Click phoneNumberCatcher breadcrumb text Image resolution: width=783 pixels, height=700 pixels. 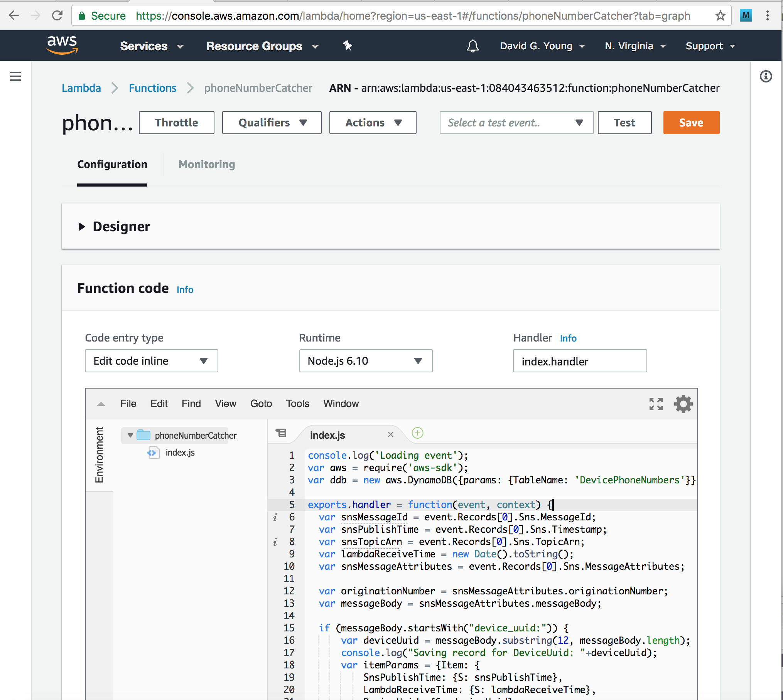pyautogui.click(x=258, y=88)
